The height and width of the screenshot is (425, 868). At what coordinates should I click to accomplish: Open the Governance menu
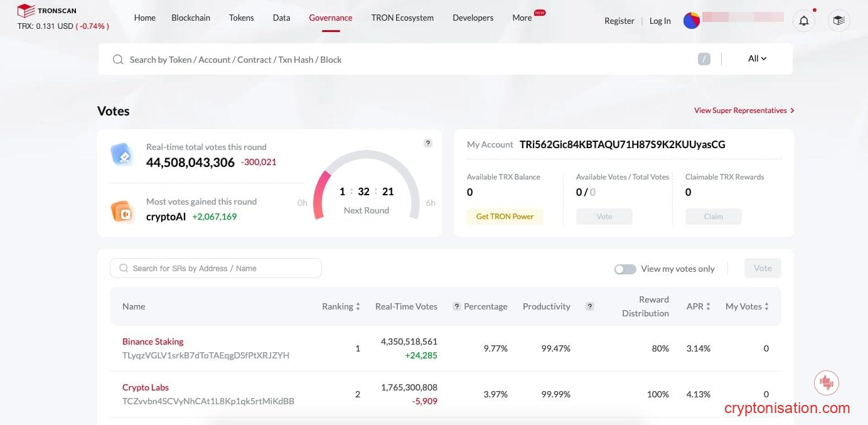coord(331,18)
